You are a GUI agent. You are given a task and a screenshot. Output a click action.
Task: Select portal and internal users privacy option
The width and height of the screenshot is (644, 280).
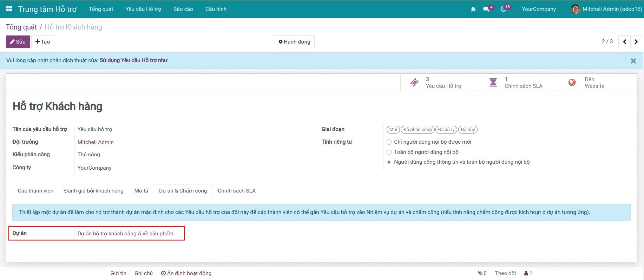(389, 162)
